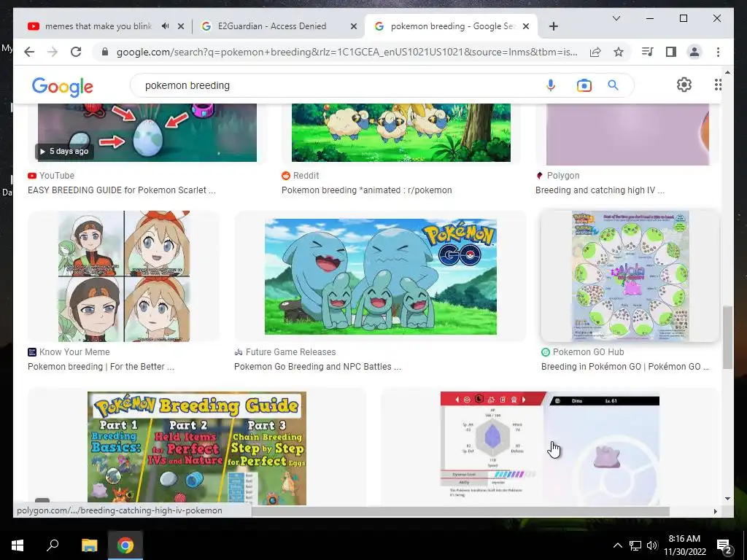Click the Know Your Meme source label
Image resolution: width=747 pixels, height=560 pixels.
(x=74, y=352)
